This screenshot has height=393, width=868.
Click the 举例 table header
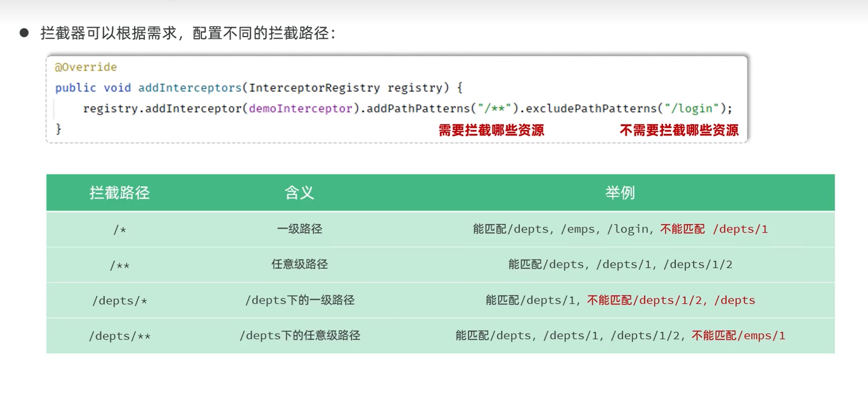[x=620, y=193]
